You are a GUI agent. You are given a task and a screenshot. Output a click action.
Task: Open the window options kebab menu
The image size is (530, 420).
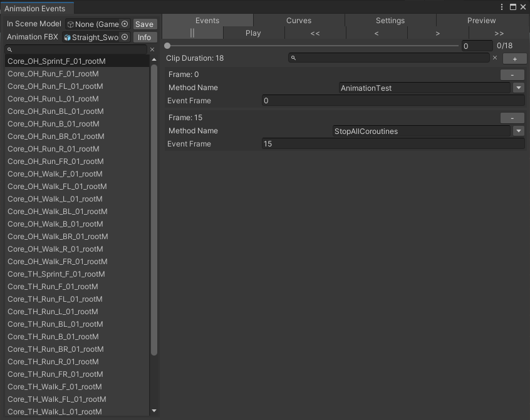pyautogui.click(x=502, y=7)
